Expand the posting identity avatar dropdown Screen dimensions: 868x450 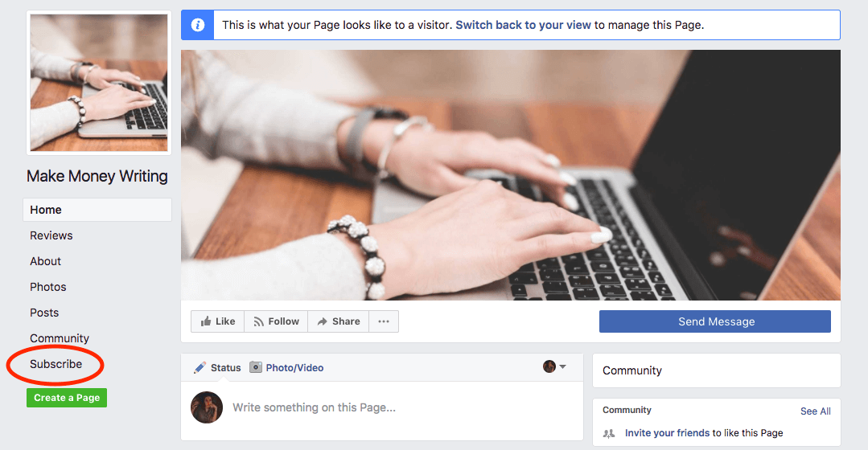coord(555,366)
